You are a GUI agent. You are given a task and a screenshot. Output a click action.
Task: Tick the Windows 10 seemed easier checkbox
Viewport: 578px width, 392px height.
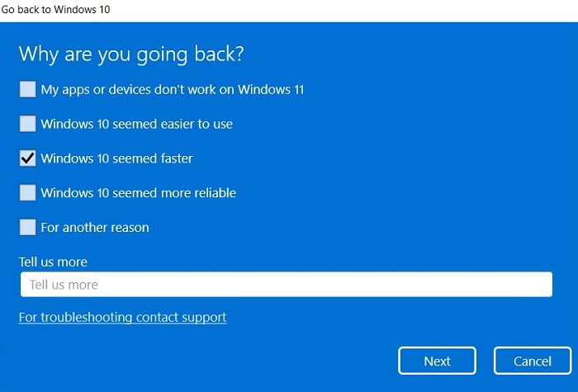click(27, 124)
